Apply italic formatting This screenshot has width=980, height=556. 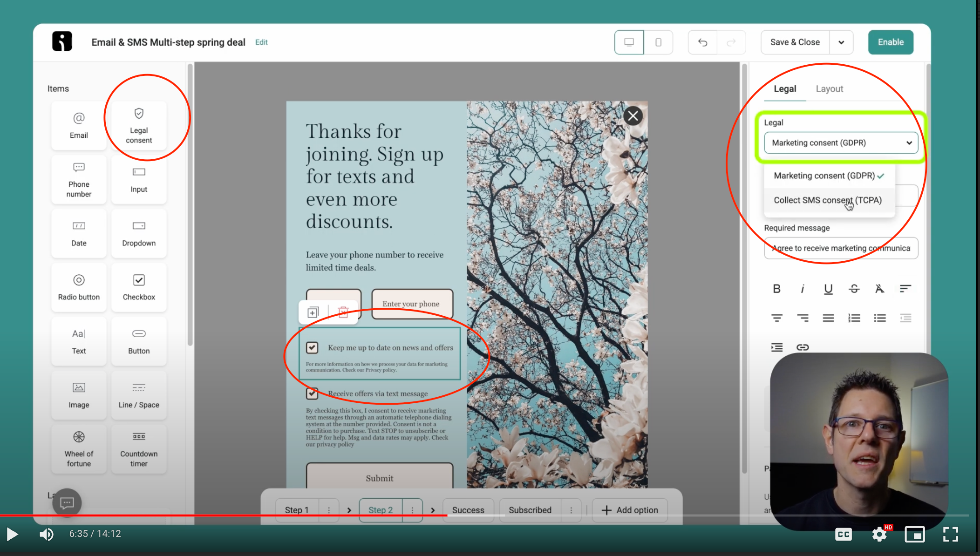coord(803,289)
